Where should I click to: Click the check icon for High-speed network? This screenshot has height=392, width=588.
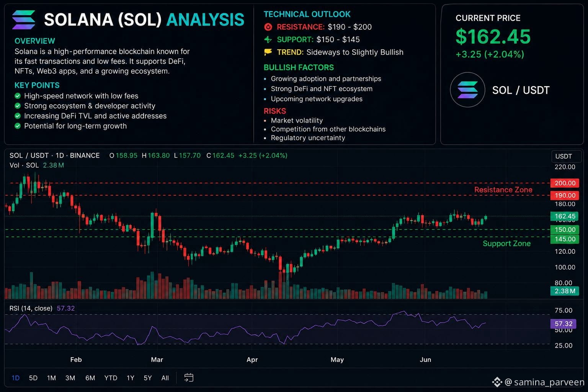coord(18,96)
